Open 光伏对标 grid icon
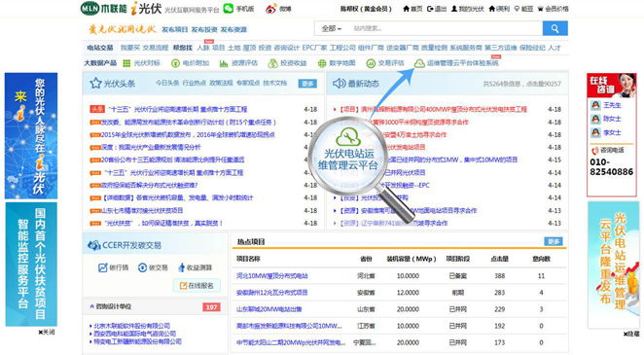This screenshot has height=355, width=644. [126, 63]
